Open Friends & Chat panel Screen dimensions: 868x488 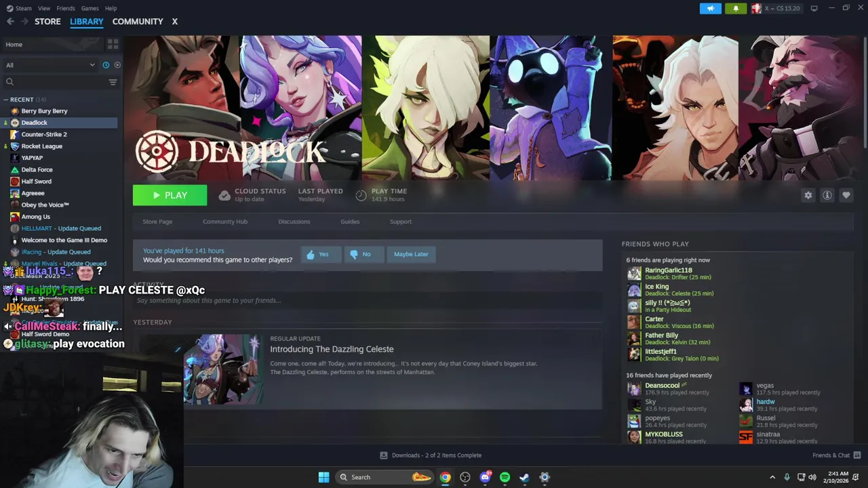pos(836,455)
